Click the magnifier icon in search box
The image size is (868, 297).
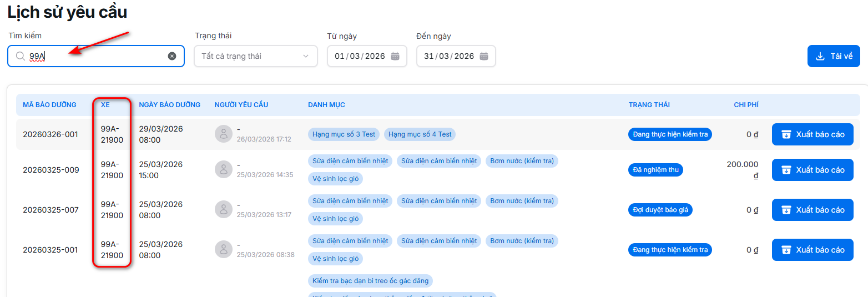pyautogui.click(x=21, y=56)
